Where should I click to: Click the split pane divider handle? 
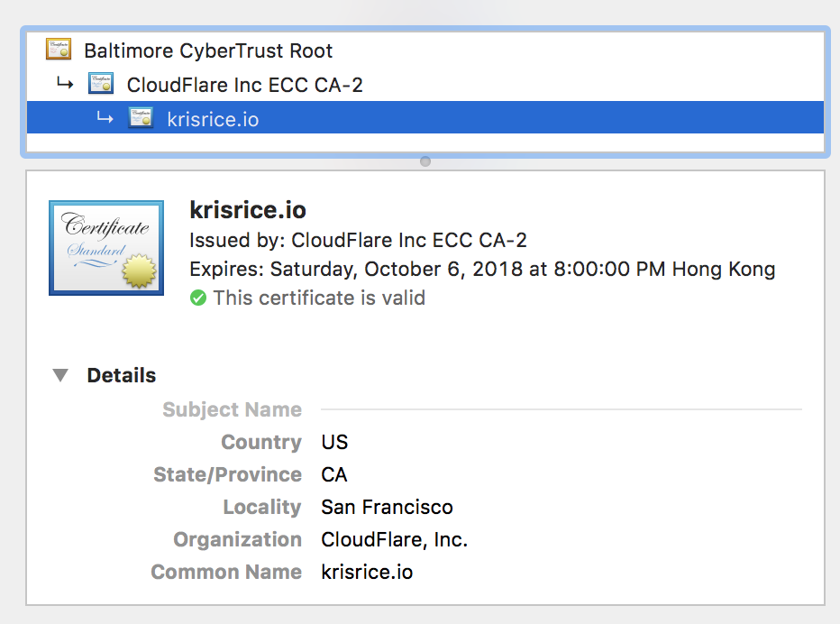[425, 161]
